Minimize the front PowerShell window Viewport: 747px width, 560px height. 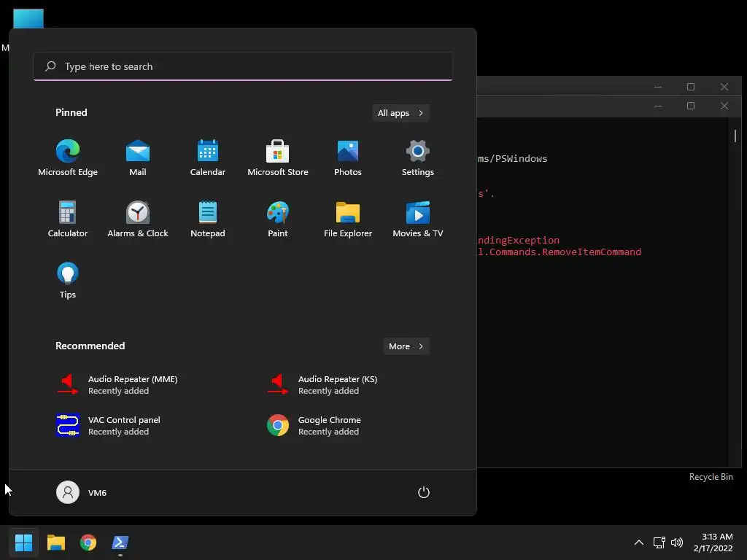[x=658, y=106]
